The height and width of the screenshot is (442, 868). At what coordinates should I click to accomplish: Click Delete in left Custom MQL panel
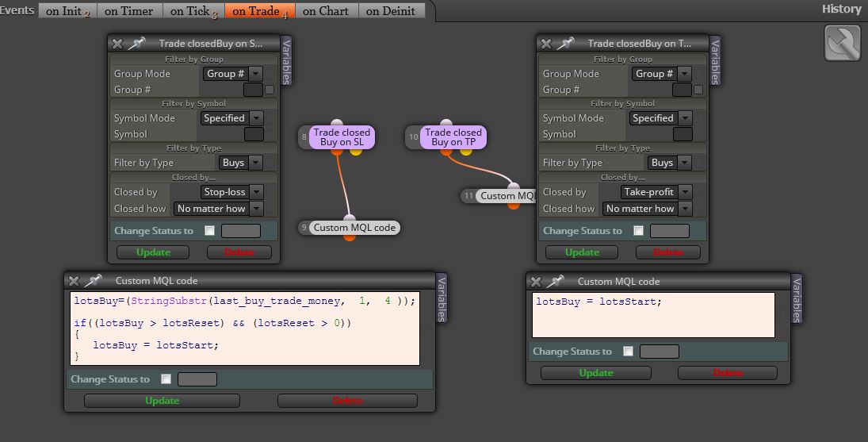[348, 401]
